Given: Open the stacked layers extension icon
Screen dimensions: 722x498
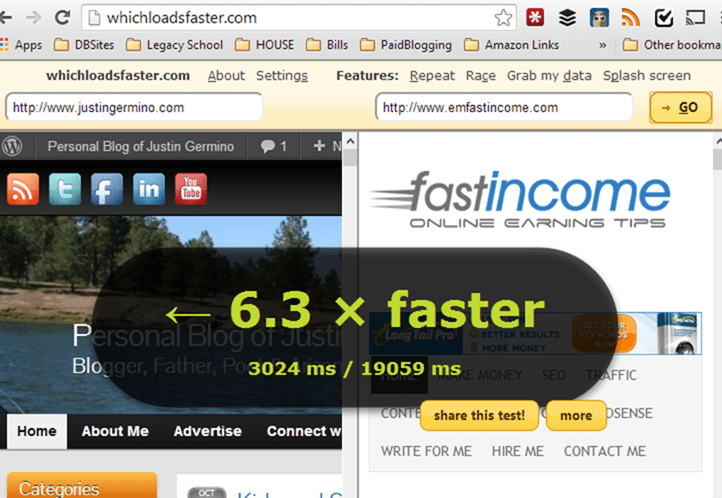Looking at the screenshot, I should 567,17.
